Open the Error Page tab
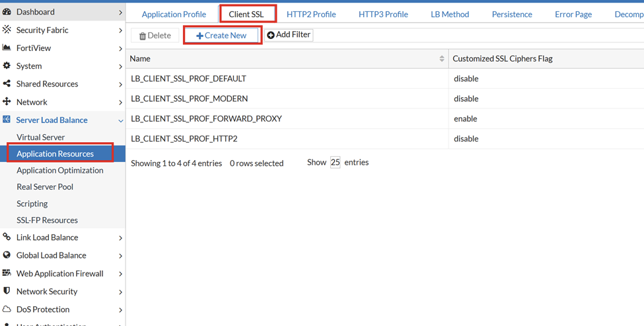This screenshot has width=644, height=326. pos(573,15)
